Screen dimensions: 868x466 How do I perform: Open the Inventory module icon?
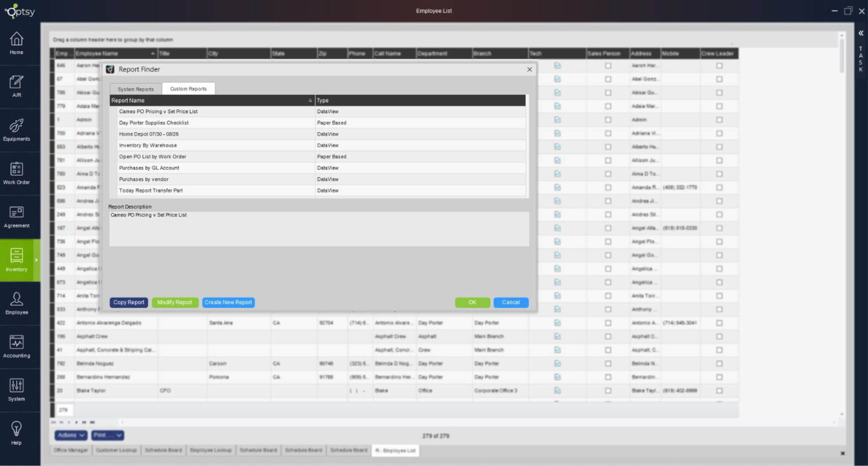[x=17, y=260]
